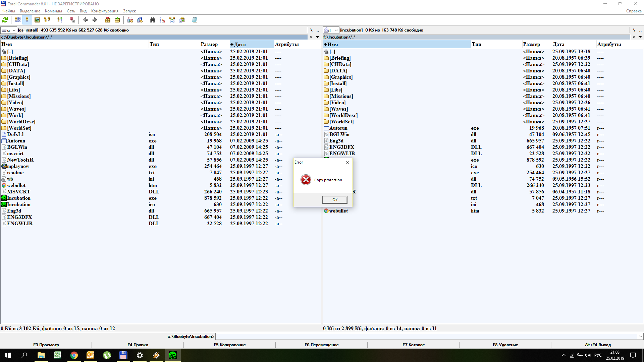Image resolution: width=644 pixels, height=362 pixels.
Task: Open the Команды menu
Action: pyautogui.click(x=53, y=11)
